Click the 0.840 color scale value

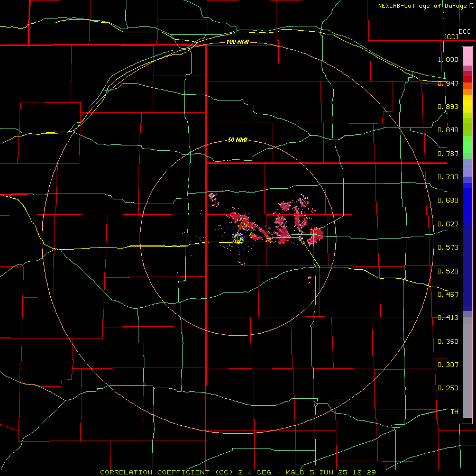[x=448, y=130]
